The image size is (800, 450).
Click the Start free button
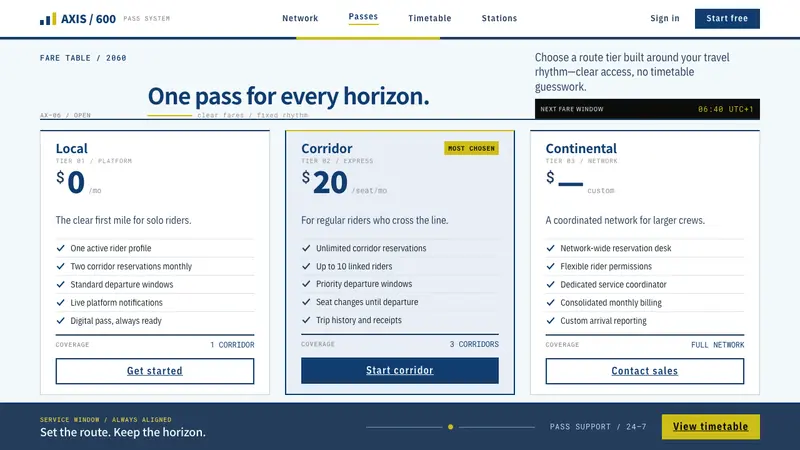pos(727,18)
